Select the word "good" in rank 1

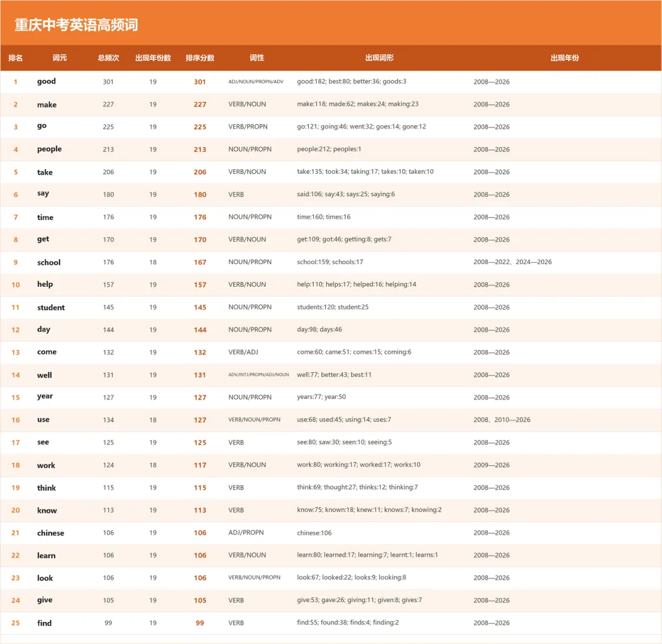pos(47,81)
